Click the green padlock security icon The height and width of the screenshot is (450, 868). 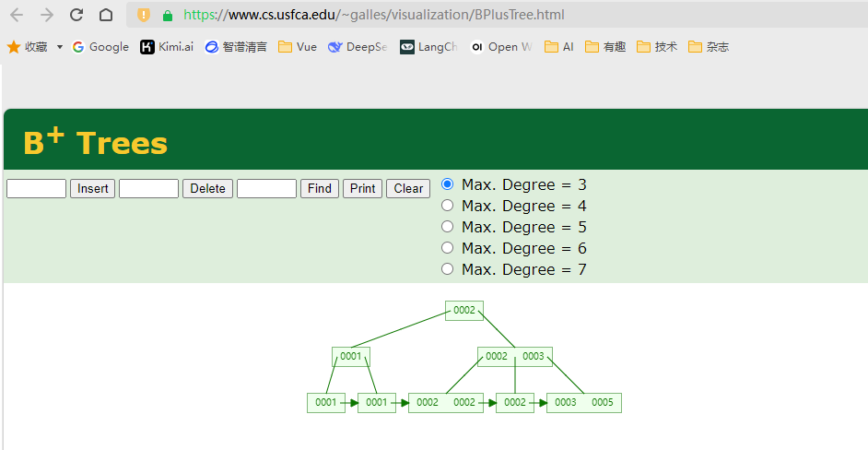(x=168, y=16)
